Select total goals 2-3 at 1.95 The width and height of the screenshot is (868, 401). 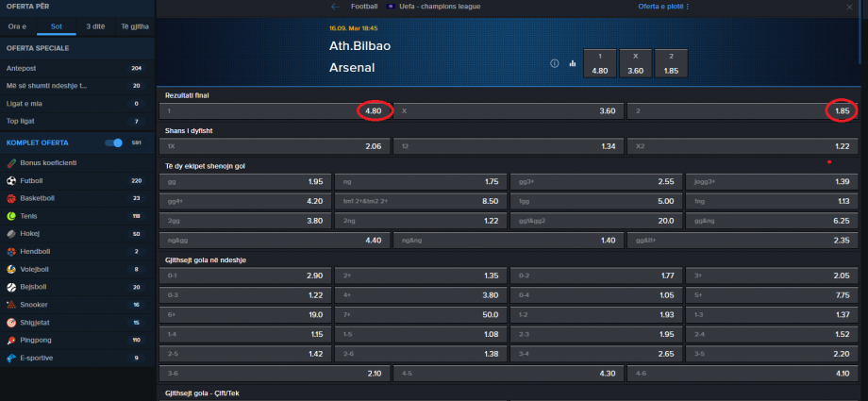[596, 335]
